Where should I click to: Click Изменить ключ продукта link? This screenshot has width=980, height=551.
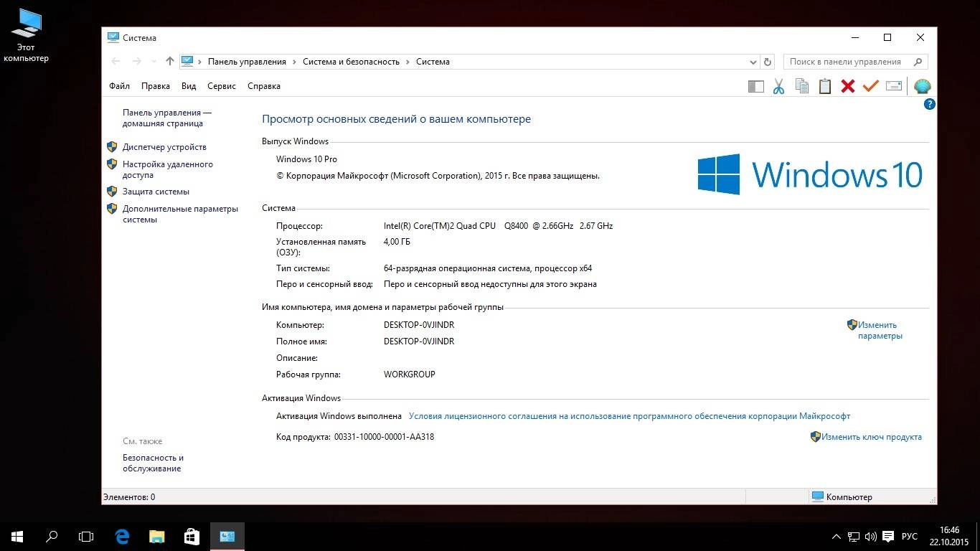click(872, 437)
